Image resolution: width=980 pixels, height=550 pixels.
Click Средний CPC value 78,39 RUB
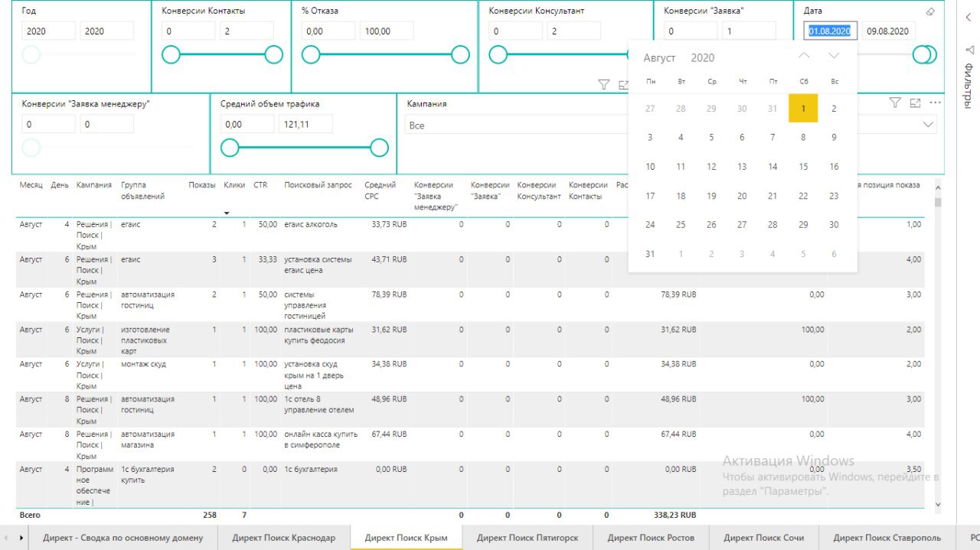coord(389,294)
